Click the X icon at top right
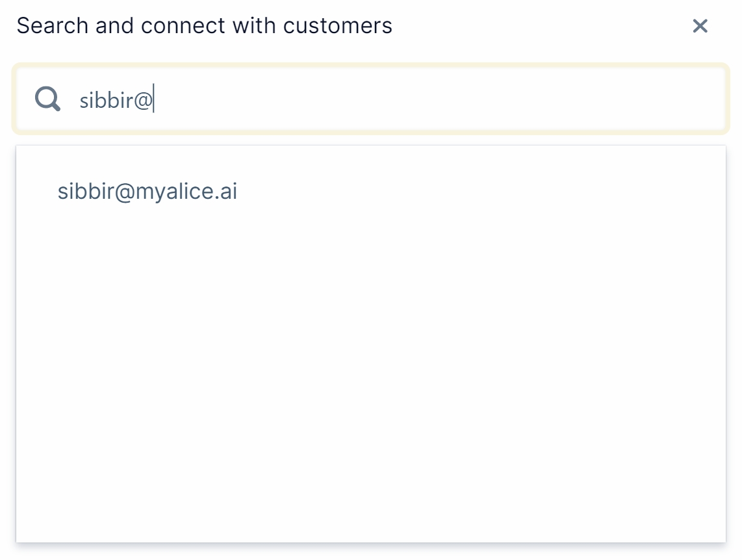This screenshot has height=560, width=742. 700,26
